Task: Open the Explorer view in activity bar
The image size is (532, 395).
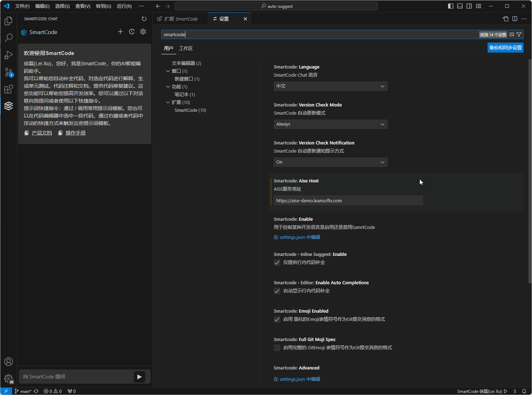Action: [8, 21]
